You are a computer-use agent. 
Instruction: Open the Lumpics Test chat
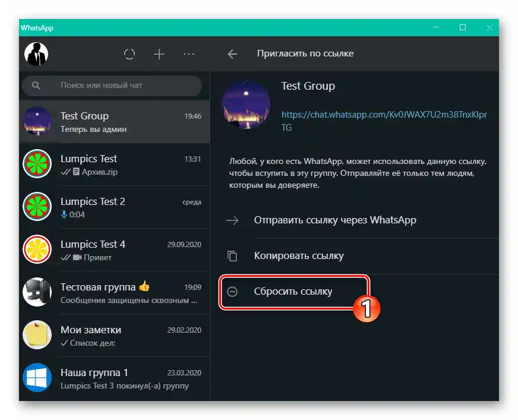pos(115,165)
